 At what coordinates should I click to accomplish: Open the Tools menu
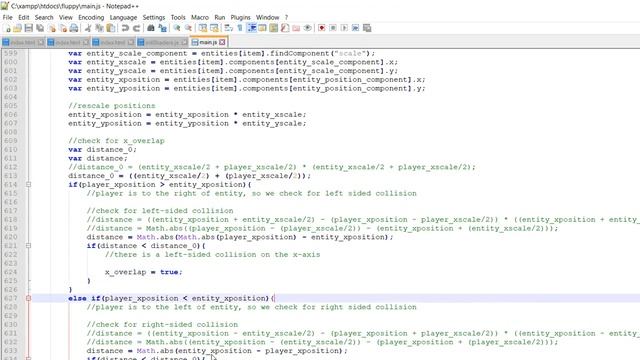pyautogui.click(x=178, y=17)
